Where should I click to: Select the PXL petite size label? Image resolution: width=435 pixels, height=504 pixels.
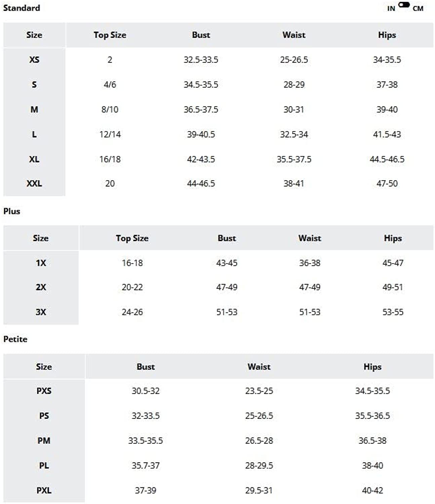[x=44, y=490]
